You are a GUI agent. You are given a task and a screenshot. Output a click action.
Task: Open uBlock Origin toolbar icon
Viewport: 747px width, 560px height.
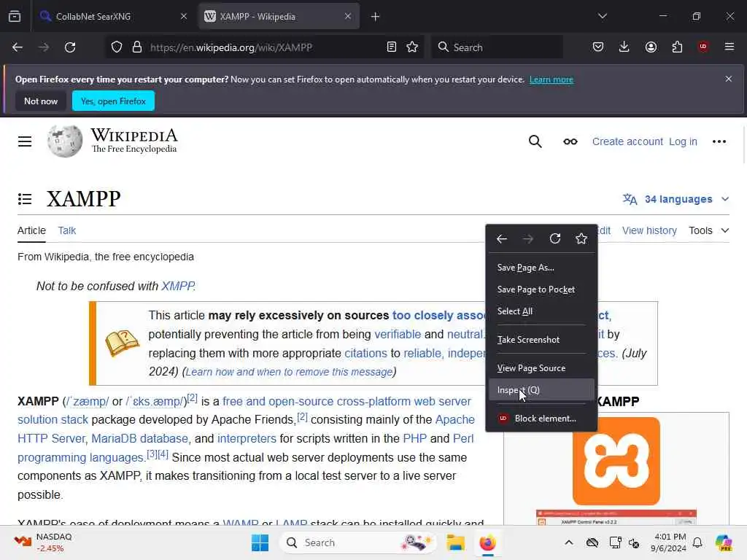pyautogui.click(x=703, y=47)
